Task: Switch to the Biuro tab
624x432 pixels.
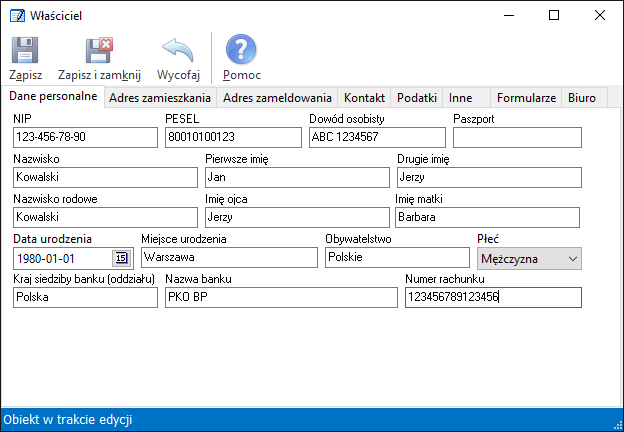Action: point(582,98)
